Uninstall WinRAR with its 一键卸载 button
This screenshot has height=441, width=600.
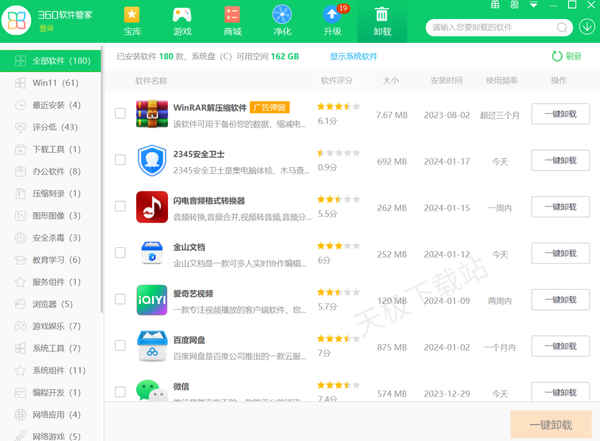tap(560, 114)
